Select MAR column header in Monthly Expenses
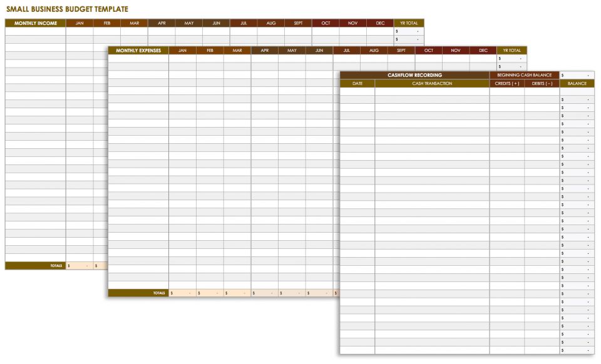 237,51
